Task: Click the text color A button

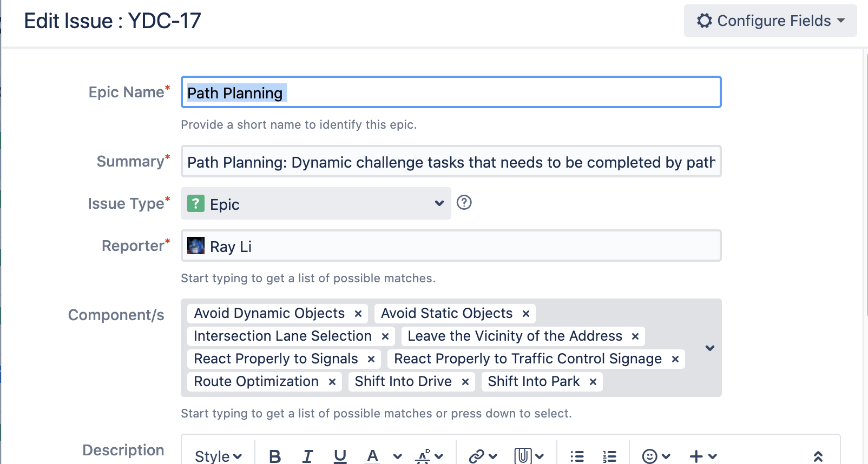Action: click(372, 456)
